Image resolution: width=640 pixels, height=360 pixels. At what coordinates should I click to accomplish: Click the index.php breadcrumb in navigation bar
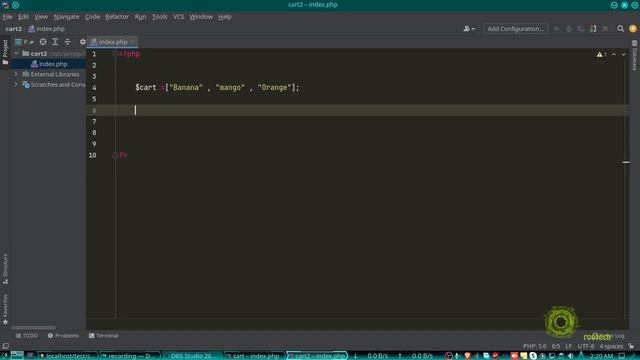coord(47,29)
